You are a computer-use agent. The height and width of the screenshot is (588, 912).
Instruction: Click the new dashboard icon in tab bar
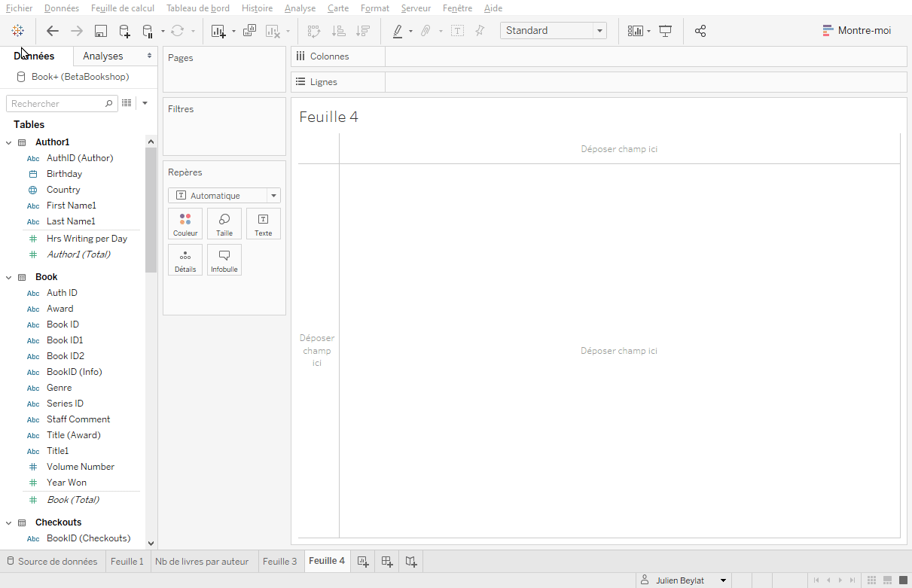tap(387, 561)
